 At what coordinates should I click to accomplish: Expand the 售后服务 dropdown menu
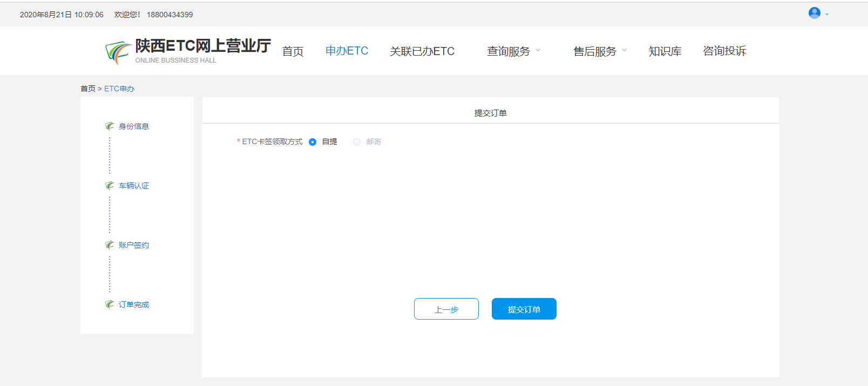click(600, 51)
